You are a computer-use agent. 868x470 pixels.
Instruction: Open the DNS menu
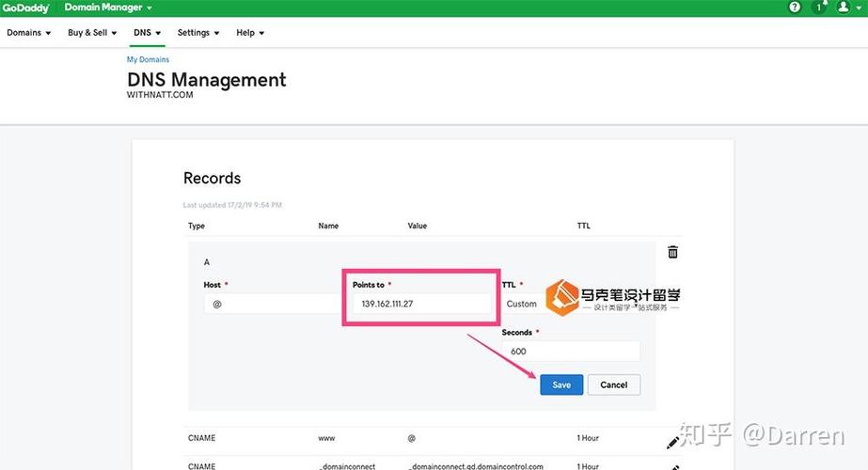[x=148, y=33]
